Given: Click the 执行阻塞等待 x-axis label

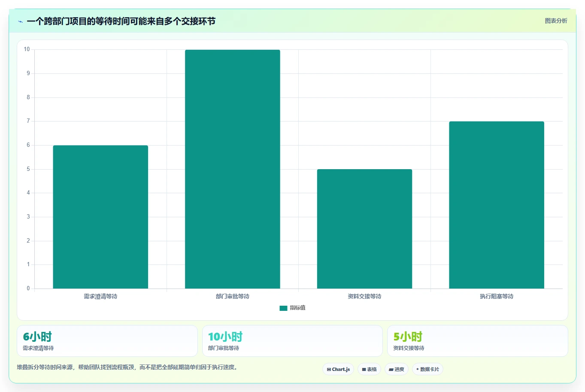Looking at the screenshot, I should click(497, 296).
